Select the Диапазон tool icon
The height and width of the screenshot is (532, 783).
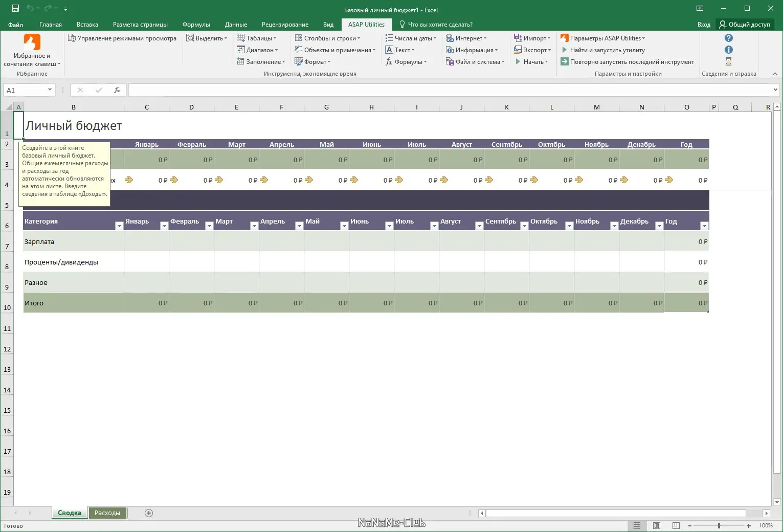(240, 50)
